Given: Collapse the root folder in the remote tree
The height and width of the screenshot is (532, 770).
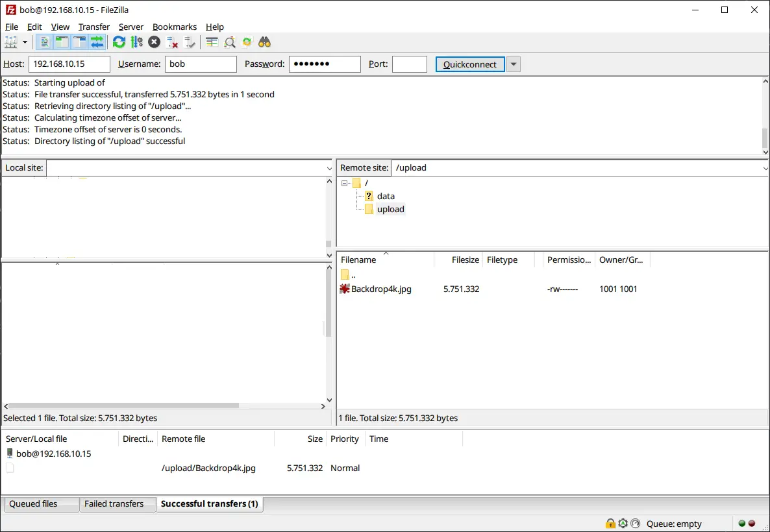Looking at the screenshot, I should pyautogui.click(x=345, y=182).
